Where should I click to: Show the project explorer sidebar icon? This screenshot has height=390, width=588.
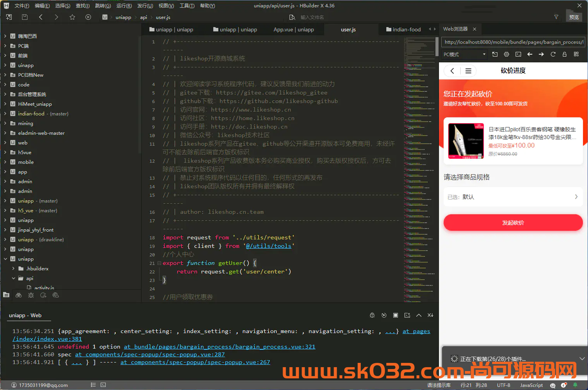6,295
